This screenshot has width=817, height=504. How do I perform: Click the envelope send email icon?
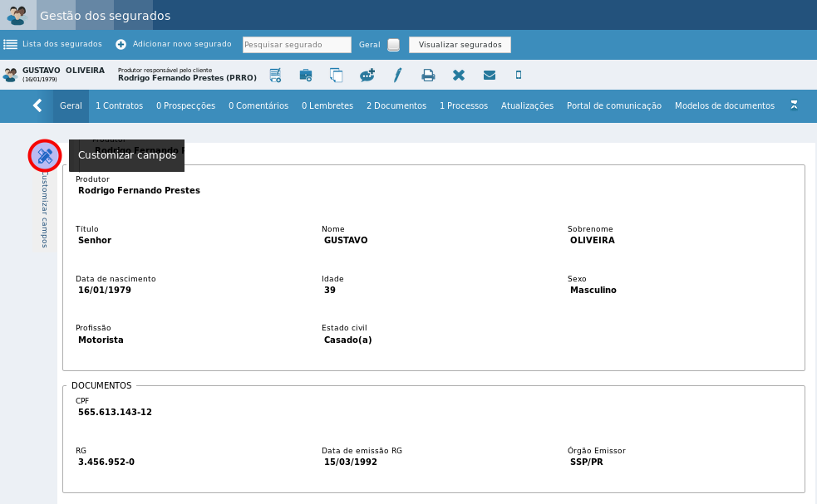click(490, 75)
